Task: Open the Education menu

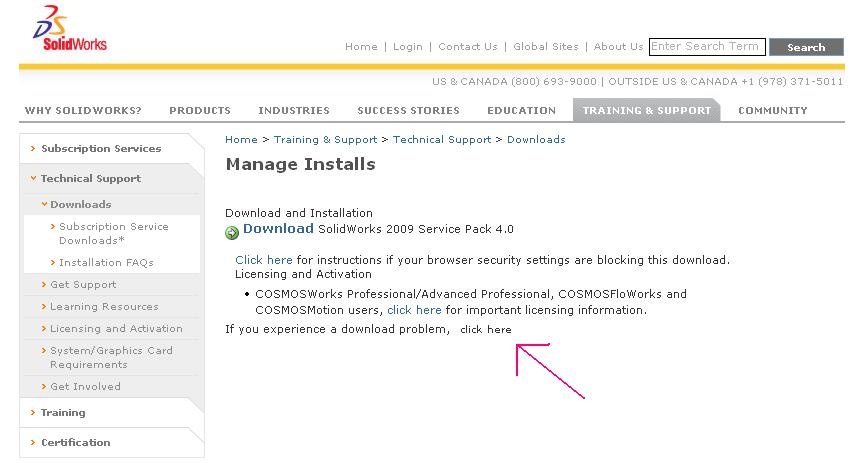Action: pos(521,111)
